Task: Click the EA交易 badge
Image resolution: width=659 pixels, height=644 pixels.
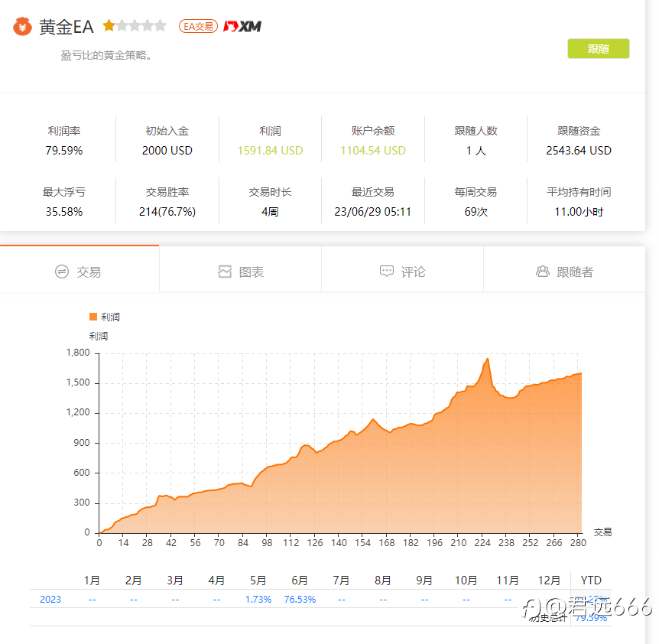Action: point(198,27)
